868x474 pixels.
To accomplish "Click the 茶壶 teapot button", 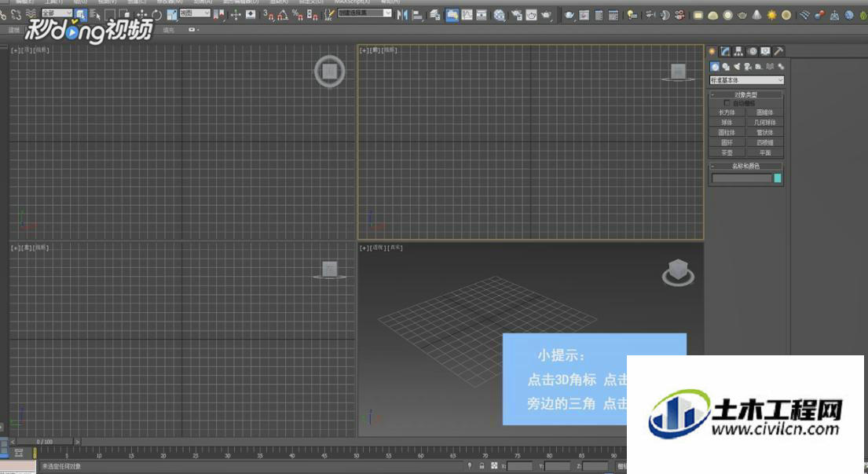I will [x=727, y=152].
